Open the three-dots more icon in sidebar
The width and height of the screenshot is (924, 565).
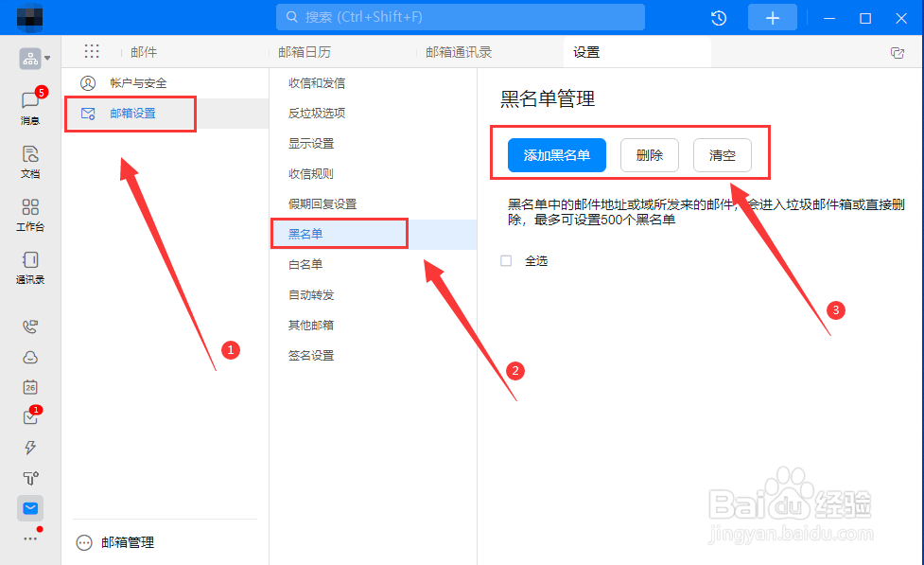click(x=30, y=538)
